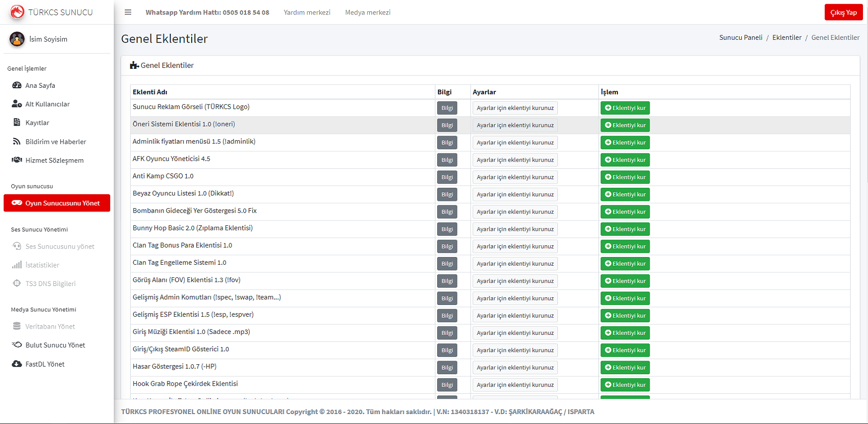The image size is (868, 424).
Task: Open Hizmet Sözleşmem in sidebar
Action: pyautogui.click(x=54, y=160)
